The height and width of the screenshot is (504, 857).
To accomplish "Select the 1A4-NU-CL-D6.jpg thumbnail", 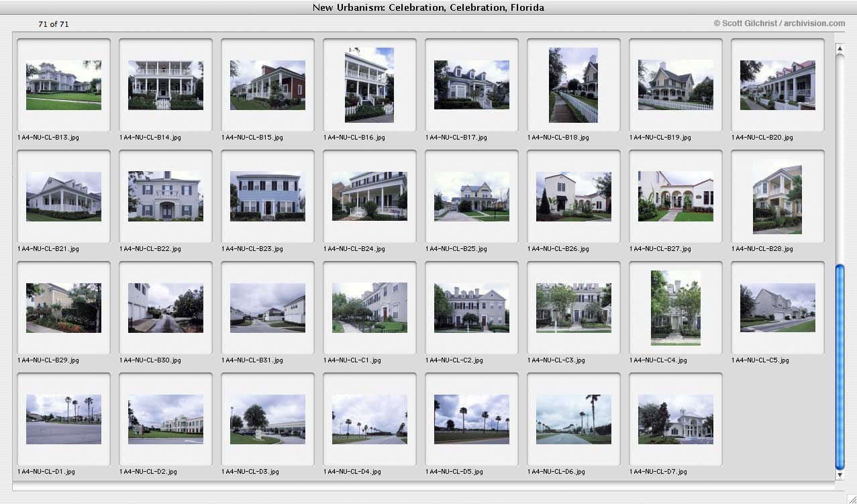I will pos(574,419).
